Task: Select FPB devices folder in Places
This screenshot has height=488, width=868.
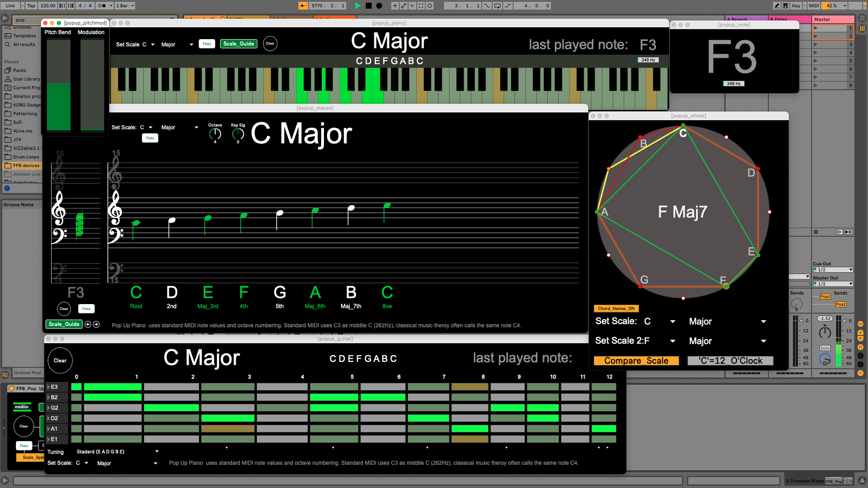Action: 26,166
